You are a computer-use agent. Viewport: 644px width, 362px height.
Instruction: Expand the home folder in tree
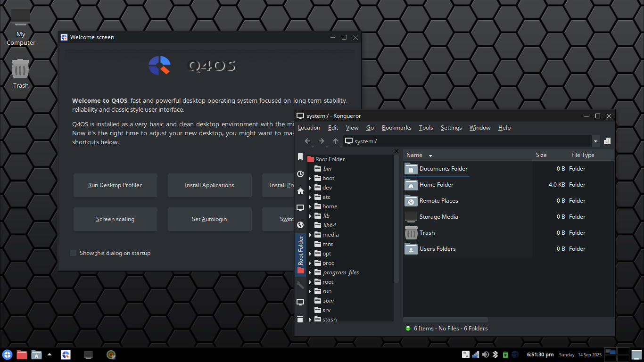(x=310, y=206)
